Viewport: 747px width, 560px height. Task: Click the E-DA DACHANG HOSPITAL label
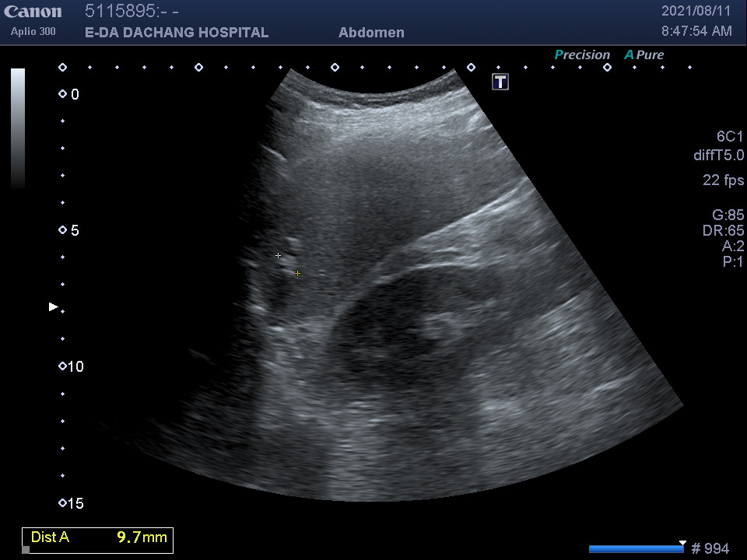(x=177, y=33)
